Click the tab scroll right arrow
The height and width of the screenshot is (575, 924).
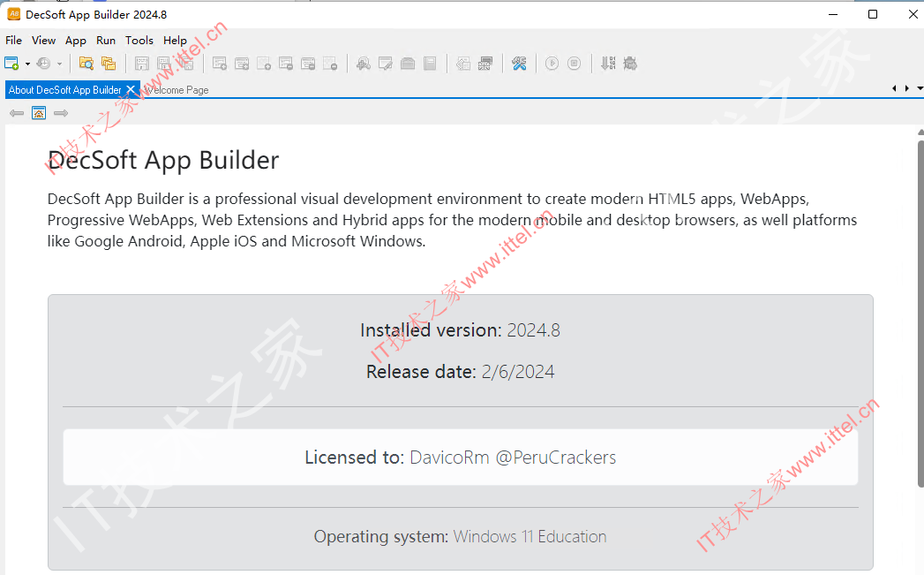tap(907, 88)
